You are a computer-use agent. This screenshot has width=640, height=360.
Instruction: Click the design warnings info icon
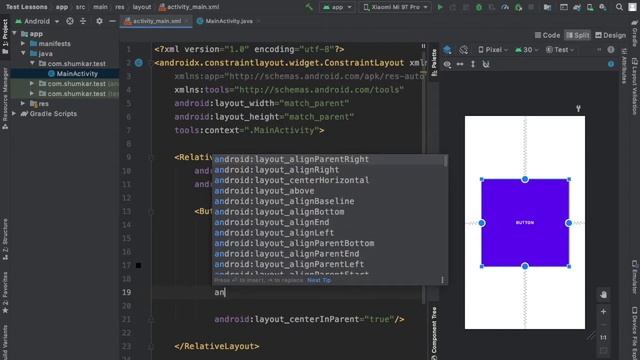[x=611, y=49]
